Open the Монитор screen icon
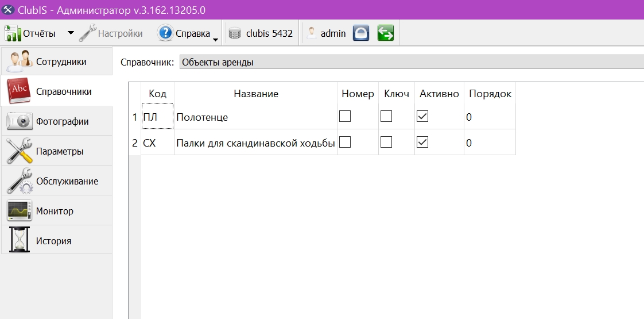 [20, 210]
